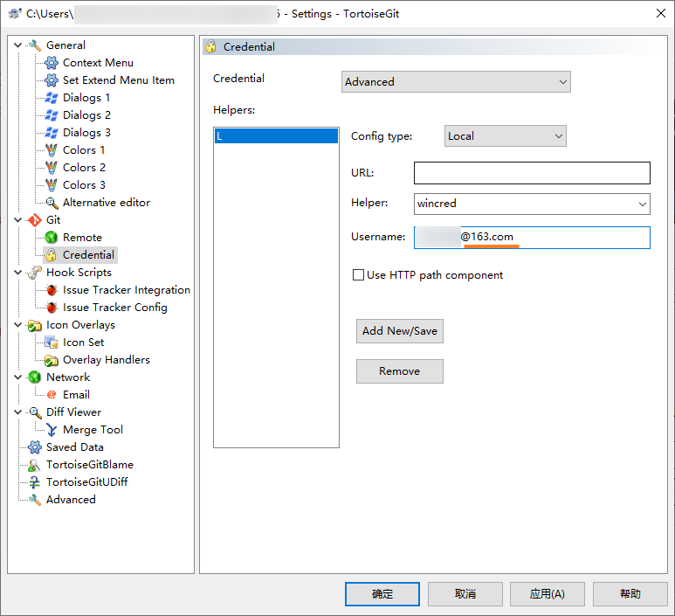Click the Merge Tool icon
Screen dimensions: 675x616
(x=52, y=430)
